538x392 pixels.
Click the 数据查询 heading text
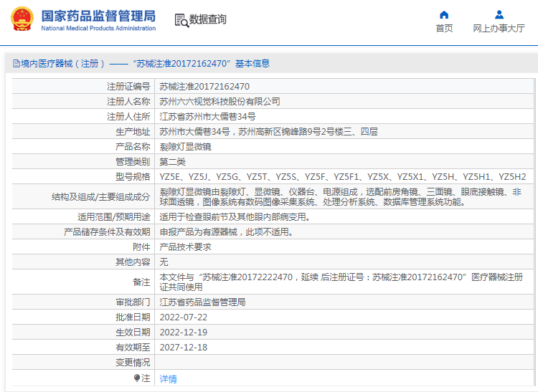[208, 20]
